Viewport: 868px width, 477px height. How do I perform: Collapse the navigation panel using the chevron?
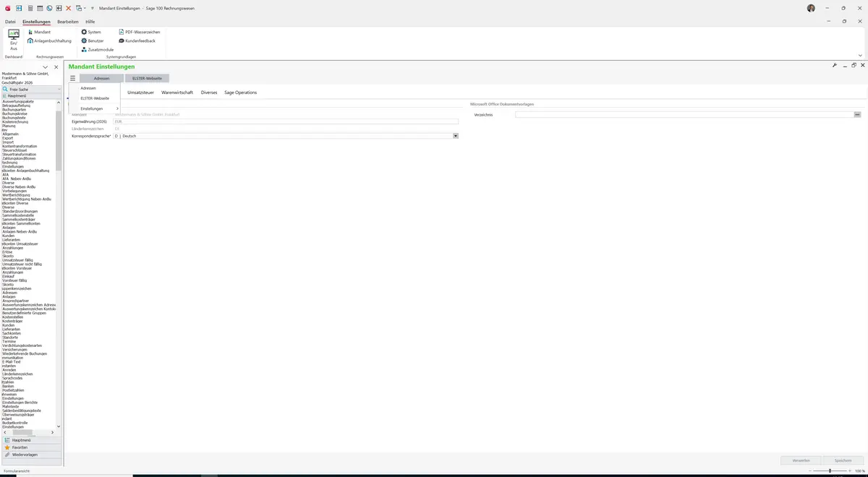click(46, 67)
